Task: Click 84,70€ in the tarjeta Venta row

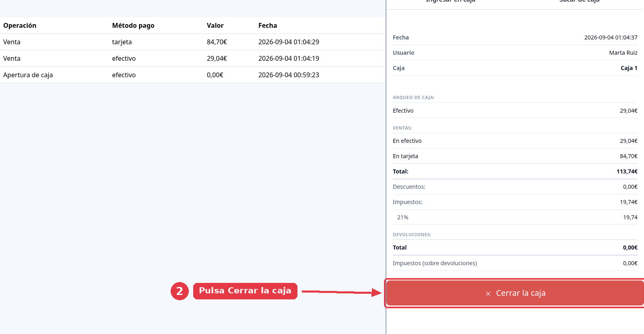Action: [x=217, y=42]
